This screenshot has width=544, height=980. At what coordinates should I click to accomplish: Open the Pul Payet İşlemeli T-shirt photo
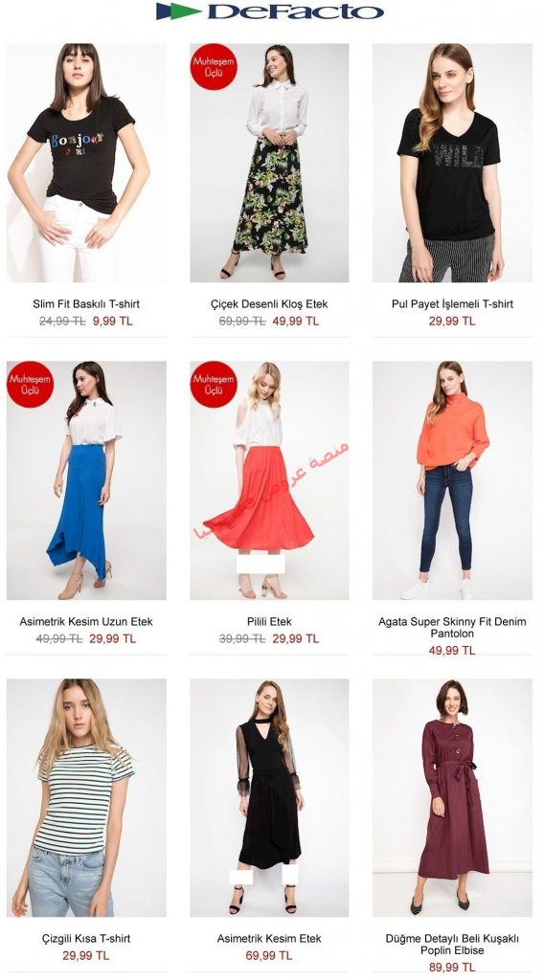click(453, 163)
